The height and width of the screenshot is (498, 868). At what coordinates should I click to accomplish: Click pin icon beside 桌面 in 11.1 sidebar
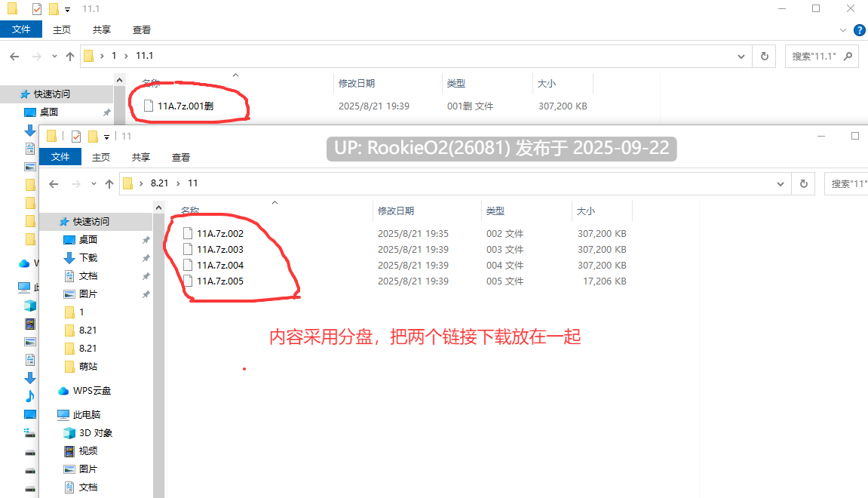tap(106, 112)
